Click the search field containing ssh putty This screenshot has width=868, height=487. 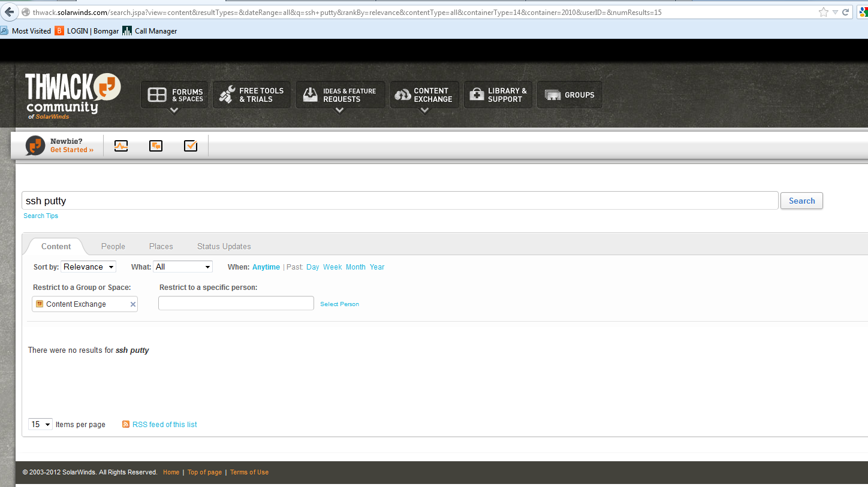400,201
